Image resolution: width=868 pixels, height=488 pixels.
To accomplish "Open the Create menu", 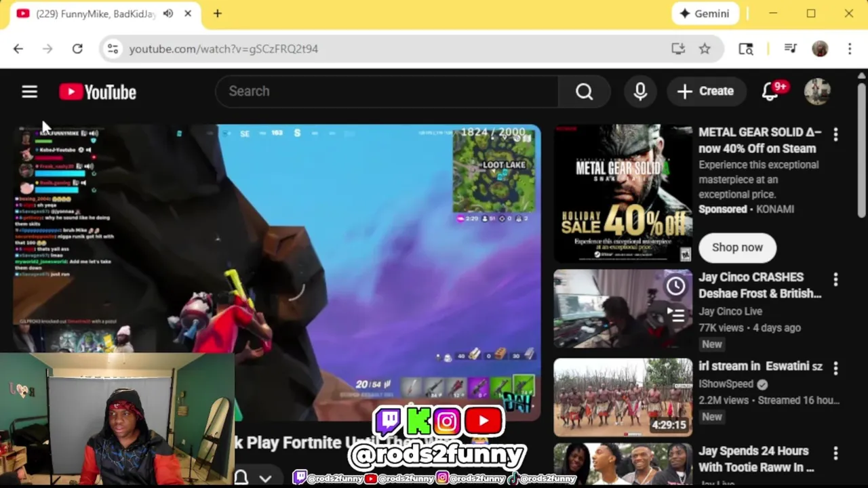I will tap(705, 91).
